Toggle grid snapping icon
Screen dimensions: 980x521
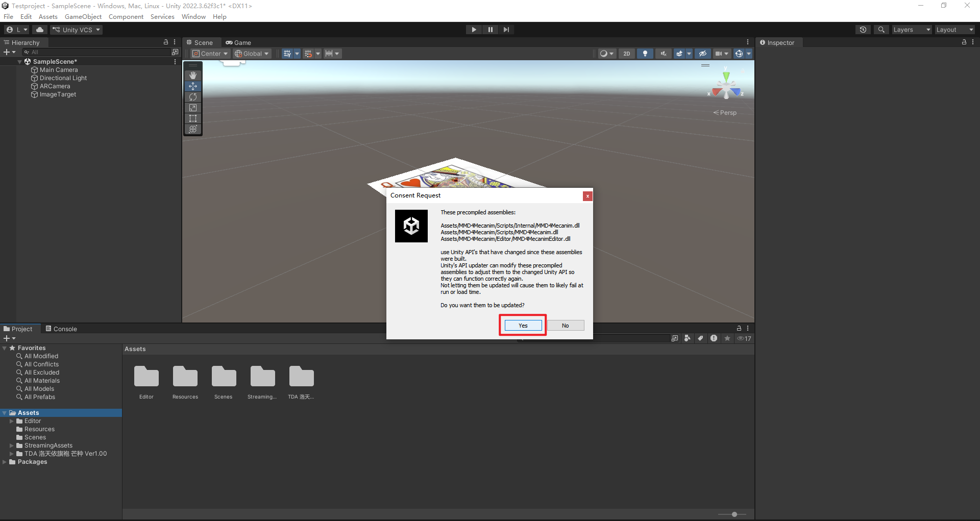[308, 54]
